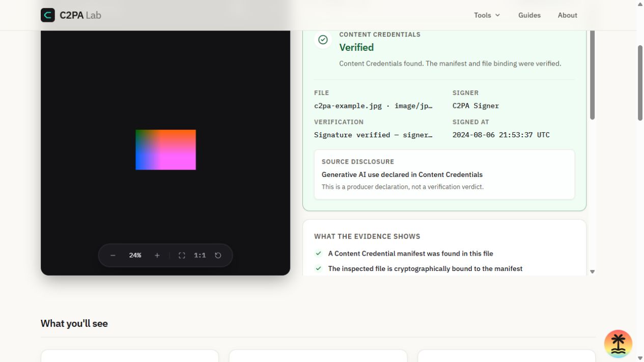Select A Content Credential manifest was found text
Screen dimensions: 644x362
coord(411,253)
